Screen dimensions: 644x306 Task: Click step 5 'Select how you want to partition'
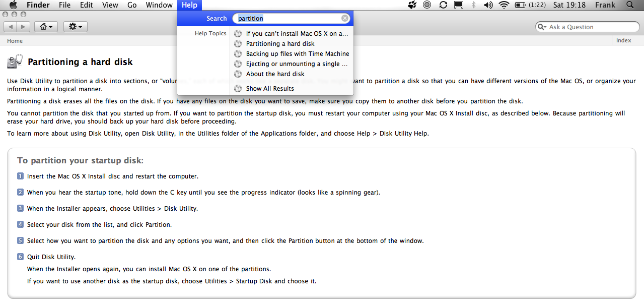(226, 241)
